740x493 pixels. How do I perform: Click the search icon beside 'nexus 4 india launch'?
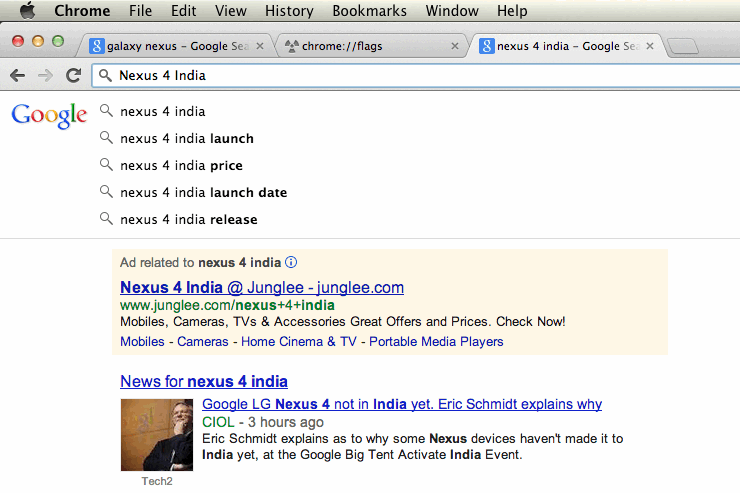(106, 138)
